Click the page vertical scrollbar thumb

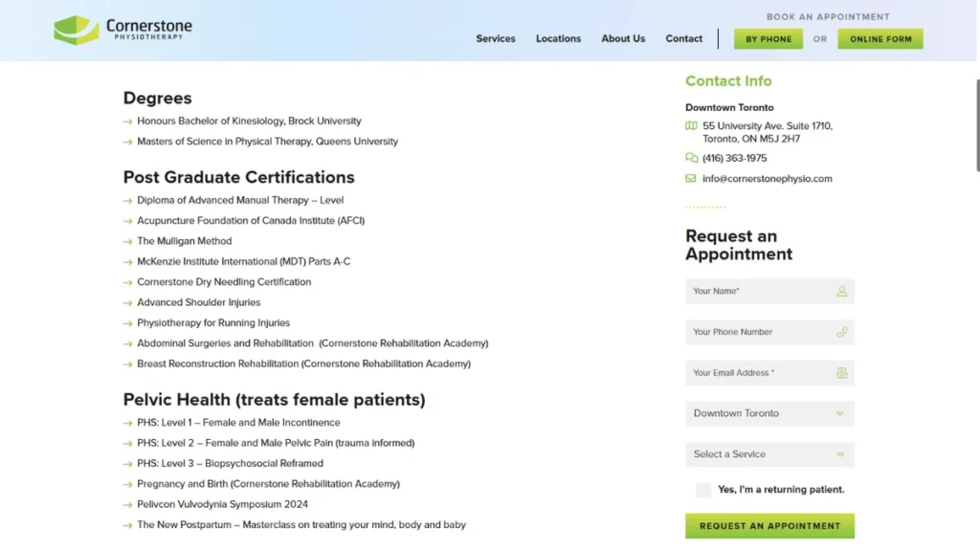click(x=977, y=125)
